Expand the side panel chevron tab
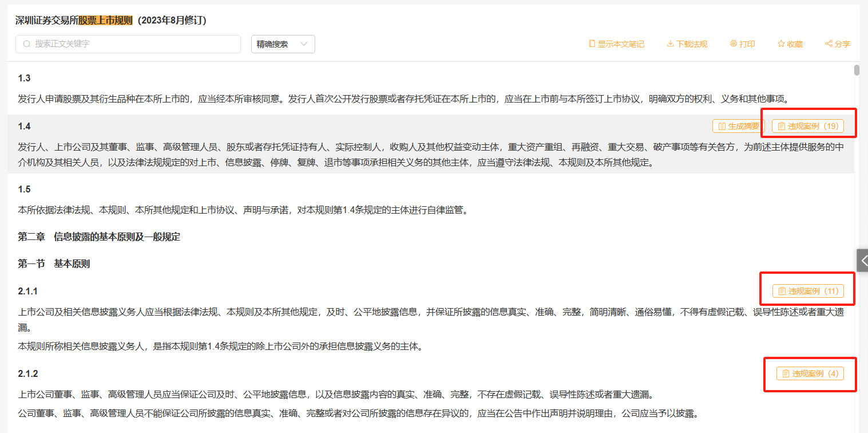868x433 pixels. click(x=862, y=260)
